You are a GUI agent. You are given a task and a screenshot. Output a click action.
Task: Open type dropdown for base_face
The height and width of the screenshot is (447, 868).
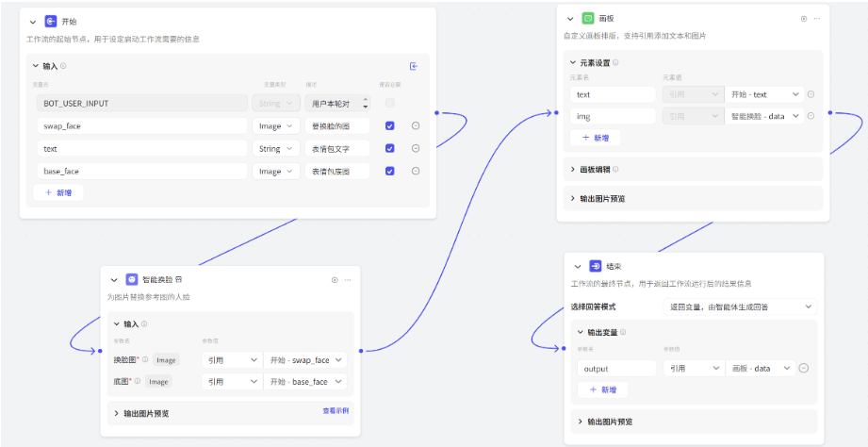(276, 171)
